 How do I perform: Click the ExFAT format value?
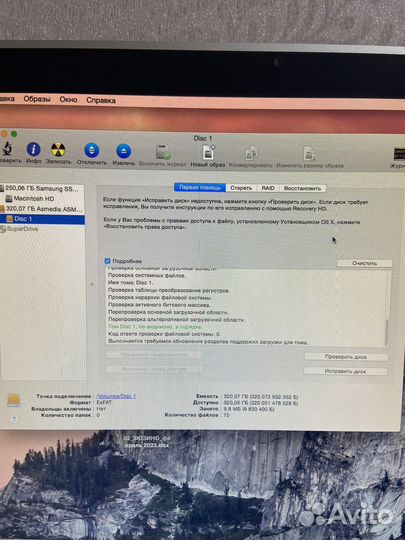pyautogui.click(x=104, y=402)
